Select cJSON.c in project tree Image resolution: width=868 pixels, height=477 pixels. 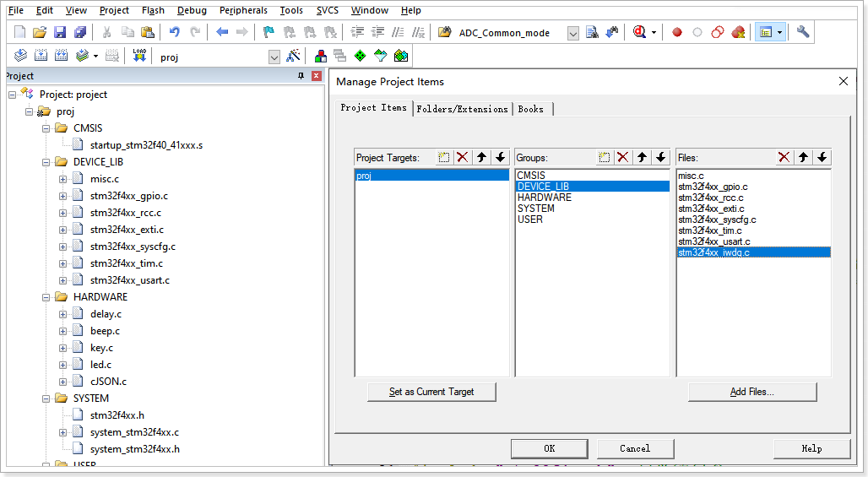[108, 382]
